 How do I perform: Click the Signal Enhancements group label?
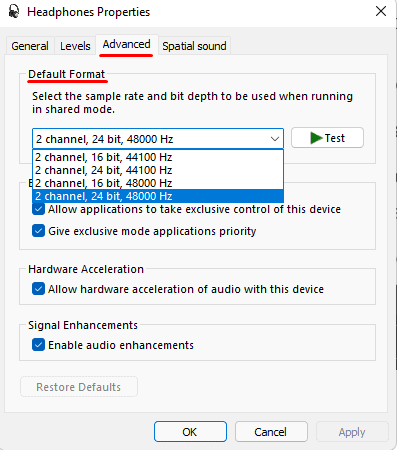(x=83, y=325)
